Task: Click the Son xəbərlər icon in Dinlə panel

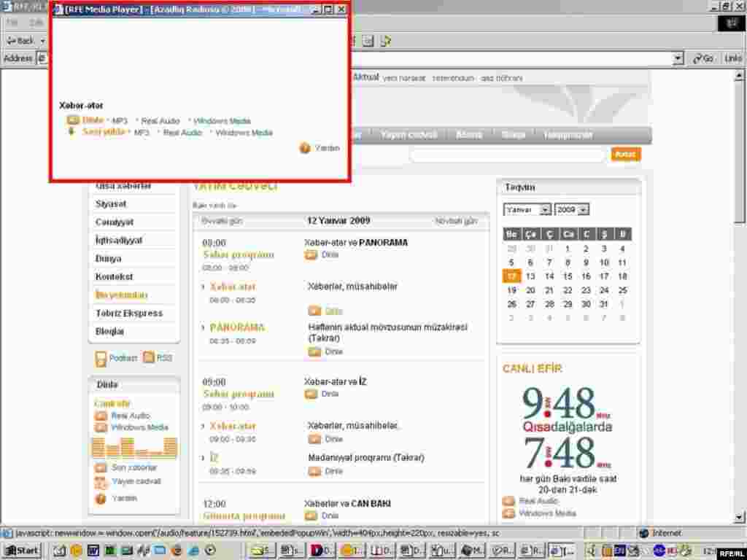Action: click(101, 467)
